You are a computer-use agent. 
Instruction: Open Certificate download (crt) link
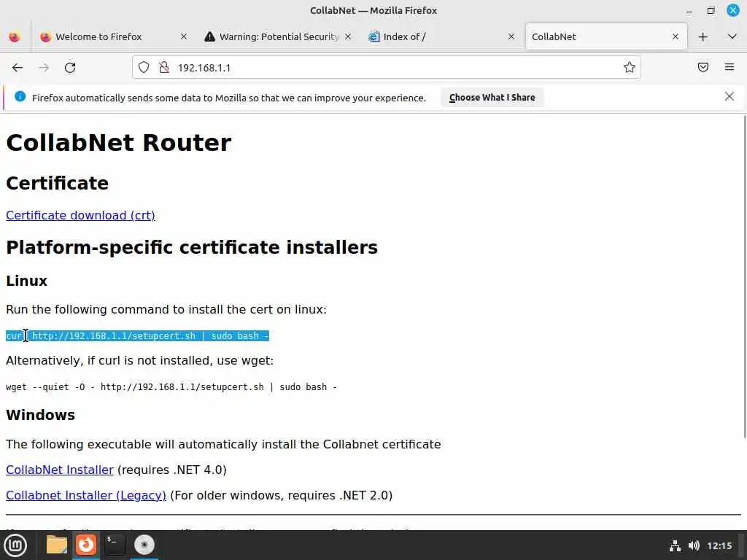(x=80, y=215)
